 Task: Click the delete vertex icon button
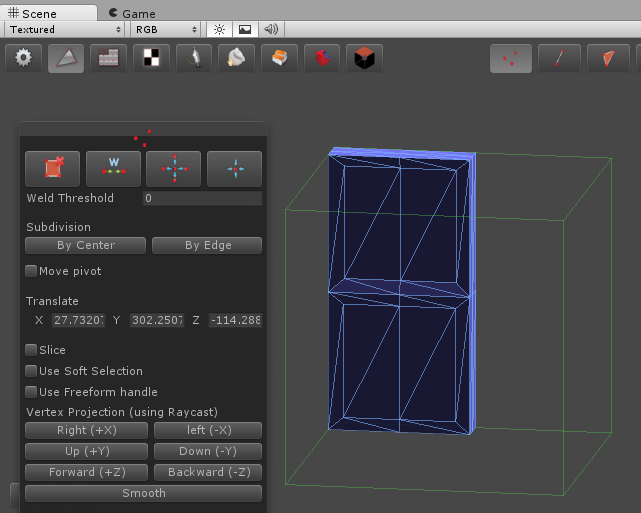click(52, 169)
